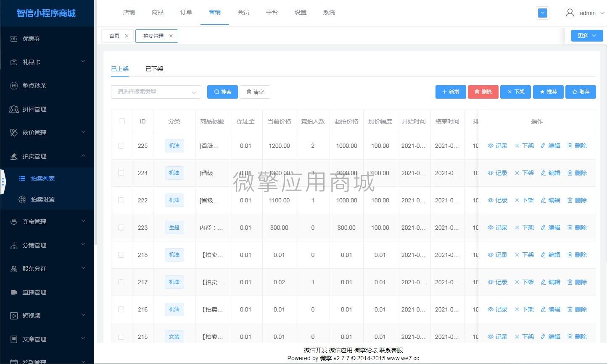Check the row checkbox for ID 223

pyautogui.click(x=121, y=228)
